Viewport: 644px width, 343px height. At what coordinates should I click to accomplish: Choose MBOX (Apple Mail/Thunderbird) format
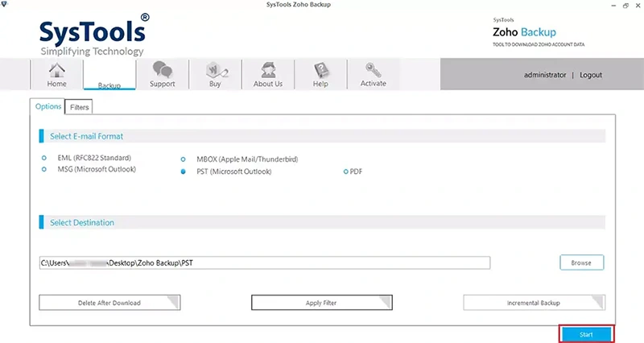pos(184,159)
